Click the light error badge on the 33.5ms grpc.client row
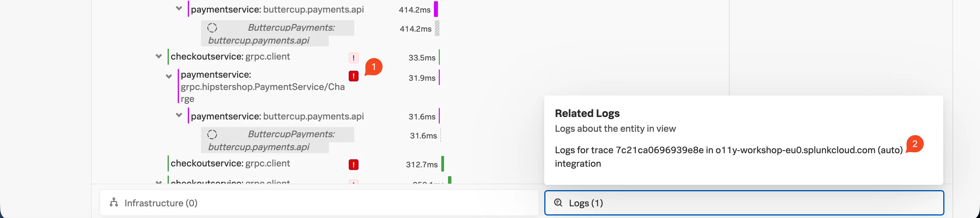The image size is (980, 218). [x=354, y=58]
